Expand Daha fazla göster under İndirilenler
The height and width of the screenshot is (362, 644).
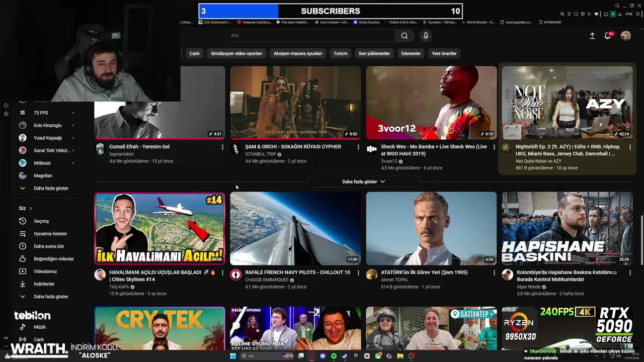click(48, 297)
